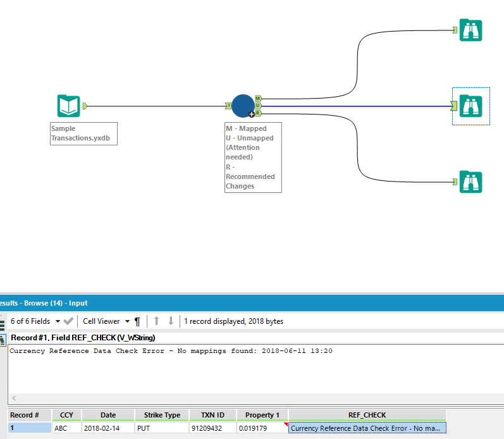Click the Currency Reference Data Check Error cell
The width and height of the screenshot is (504, 439).
coord(367,428)
